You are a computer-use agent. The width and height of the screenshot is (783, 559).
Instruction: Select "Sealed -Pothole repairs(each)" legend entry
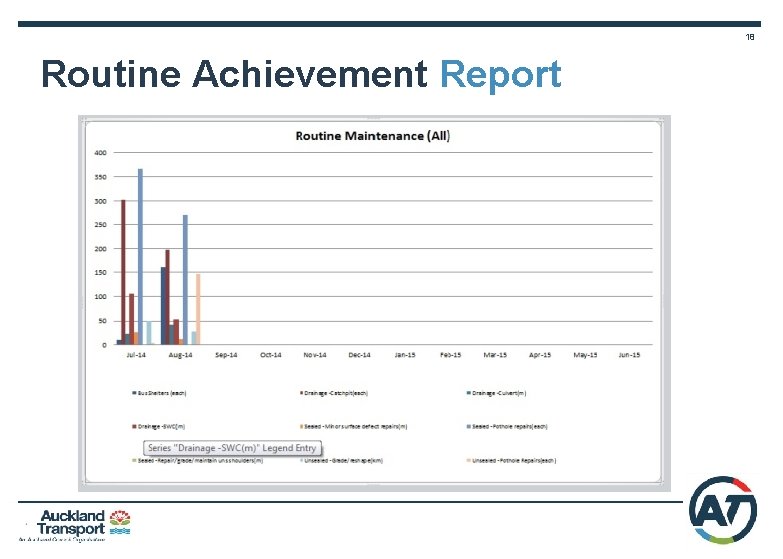coord(507,427)
